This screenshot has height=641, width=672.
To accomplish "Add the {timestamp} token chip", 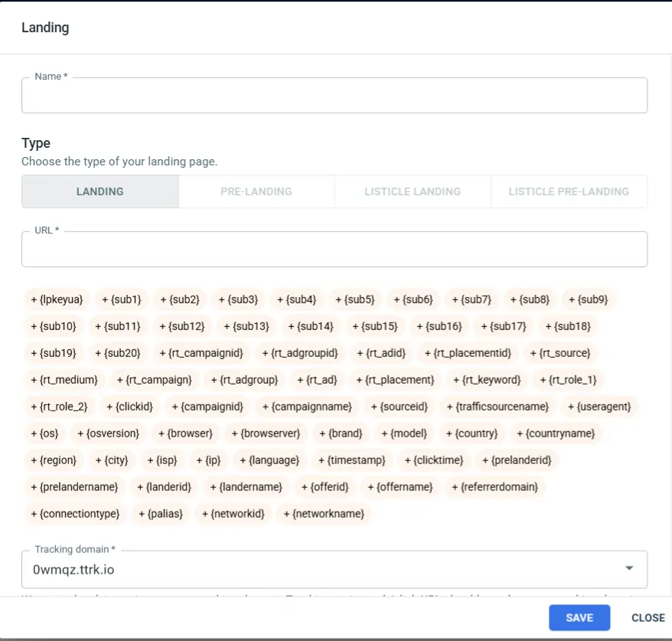I will click(x=352, y=460).
